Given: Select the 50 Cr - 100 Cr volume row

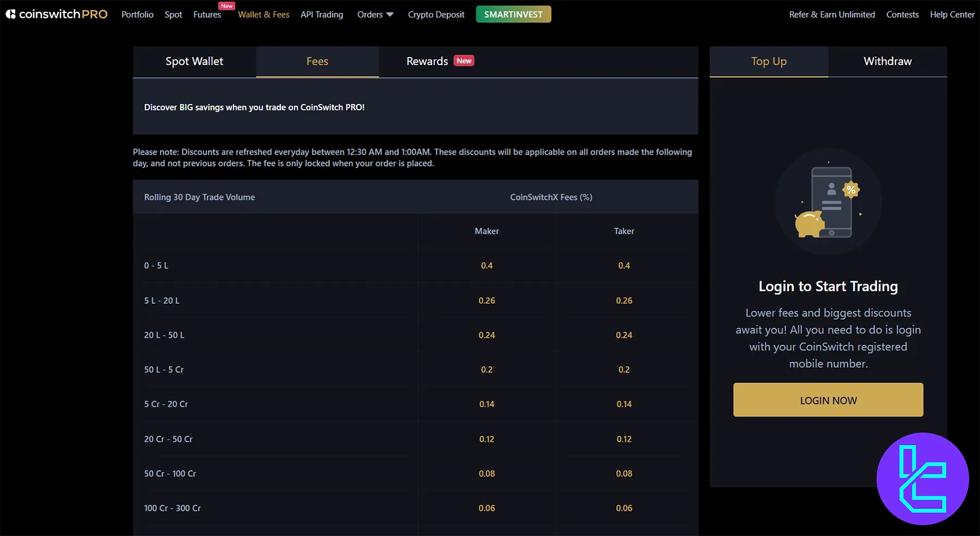Looking at the screenshot, I should tap(415, 473).
